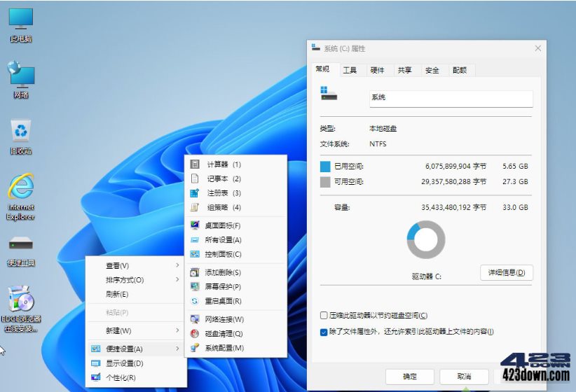Choose 刷新(E) from the context menu

136,294
